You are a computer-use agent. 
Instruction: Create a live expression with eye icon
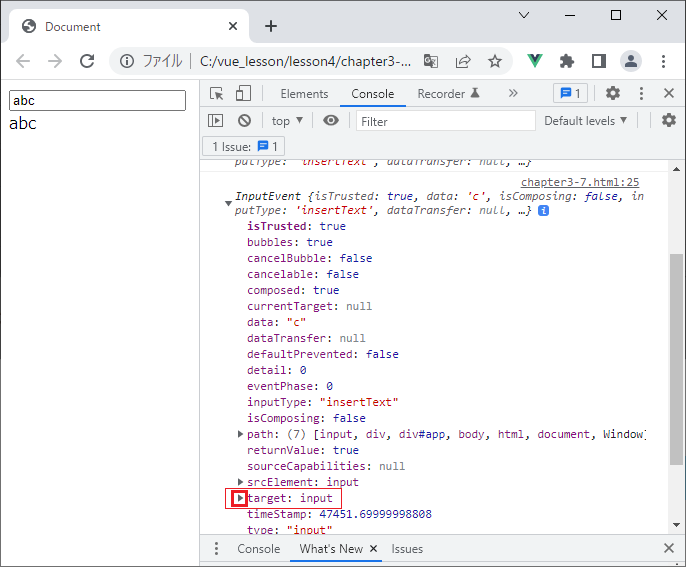[x=331, y=120]
